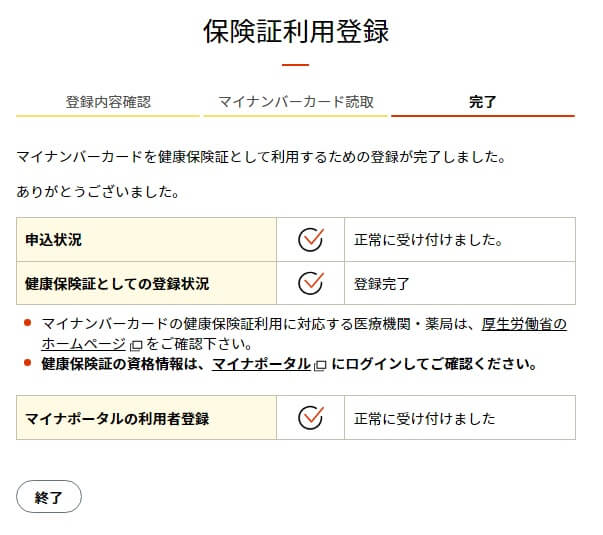Image resolution: width=603 pixels, height=535 pixels.
Task: Click the 健康保険証としての登録状況 check mark icon
Action: click(x=311, y=283)
